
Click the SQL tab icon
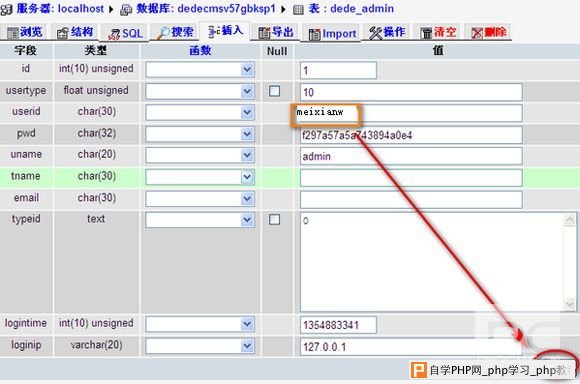click(x=114, y=34)
